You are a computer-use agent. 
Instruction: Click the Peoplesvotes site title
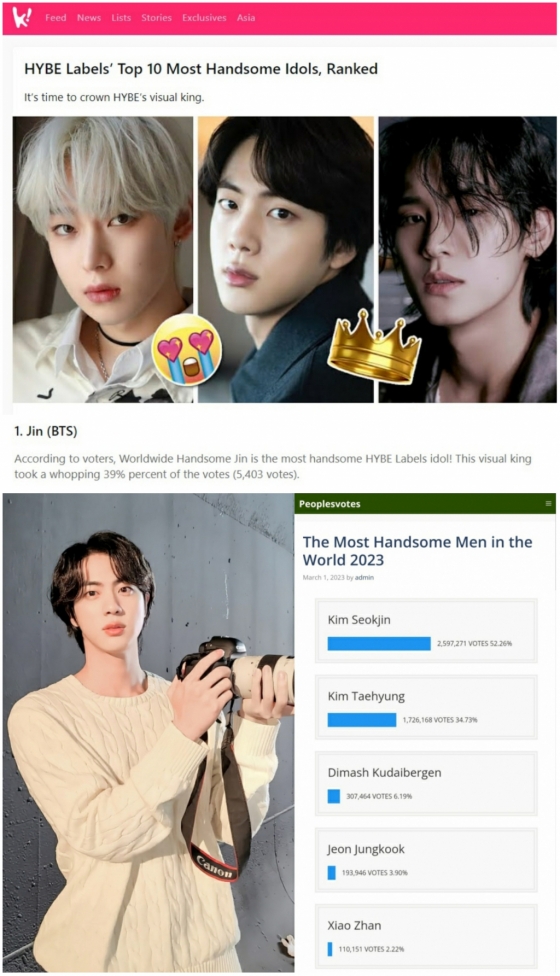330,504
